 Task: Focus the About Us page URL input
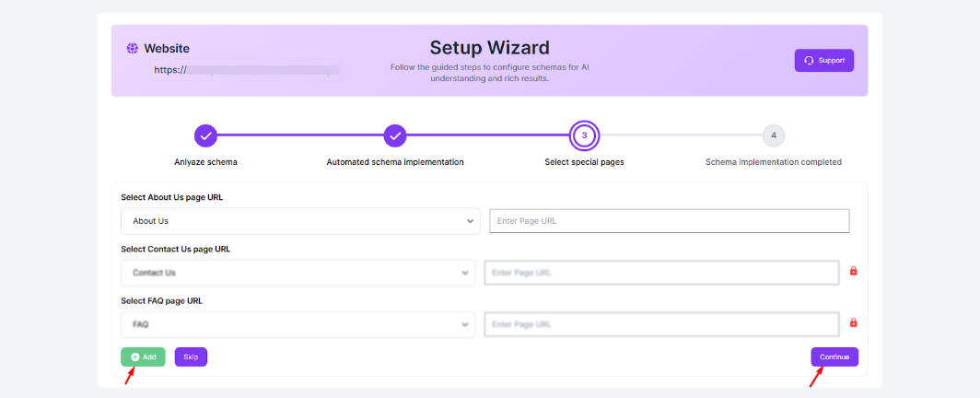pos(669,221)
